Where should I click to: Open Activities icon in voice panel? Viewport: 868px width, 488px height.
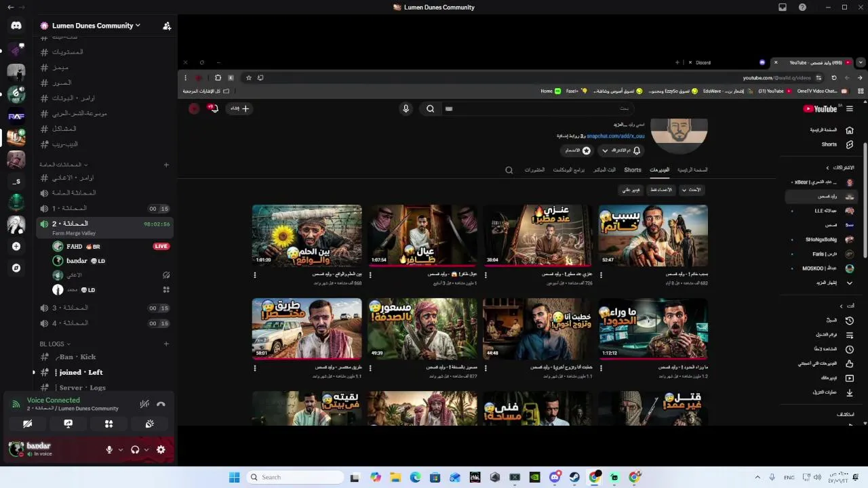coord(108,424)
